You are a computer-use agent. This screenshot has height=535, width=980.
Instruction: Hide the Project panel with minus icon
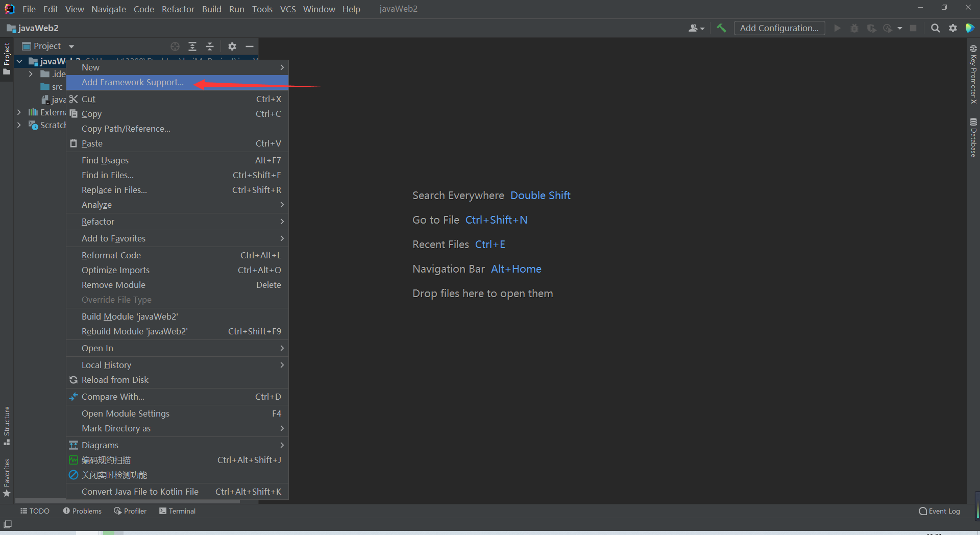click(x=250, y=46)
